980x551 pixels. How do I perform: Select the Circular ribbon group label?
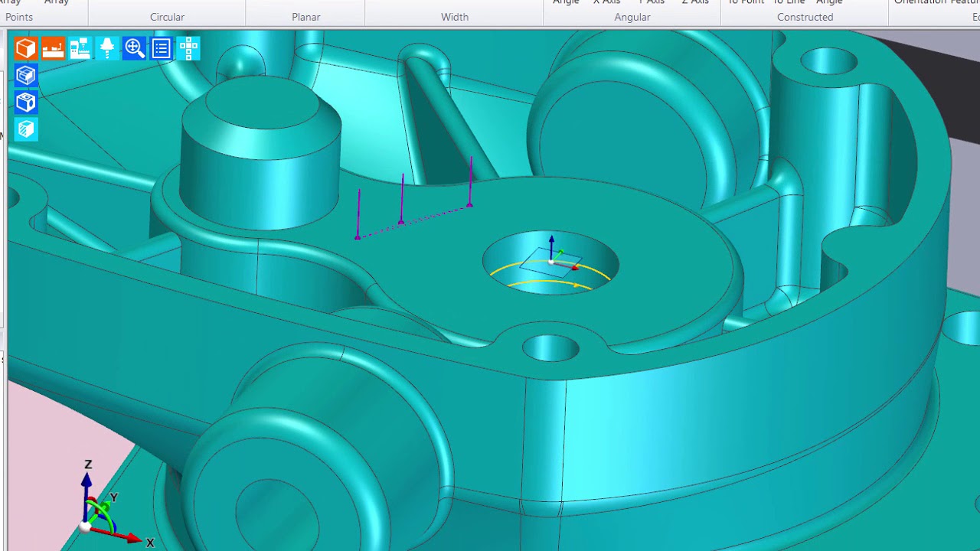tap(167, 17)
